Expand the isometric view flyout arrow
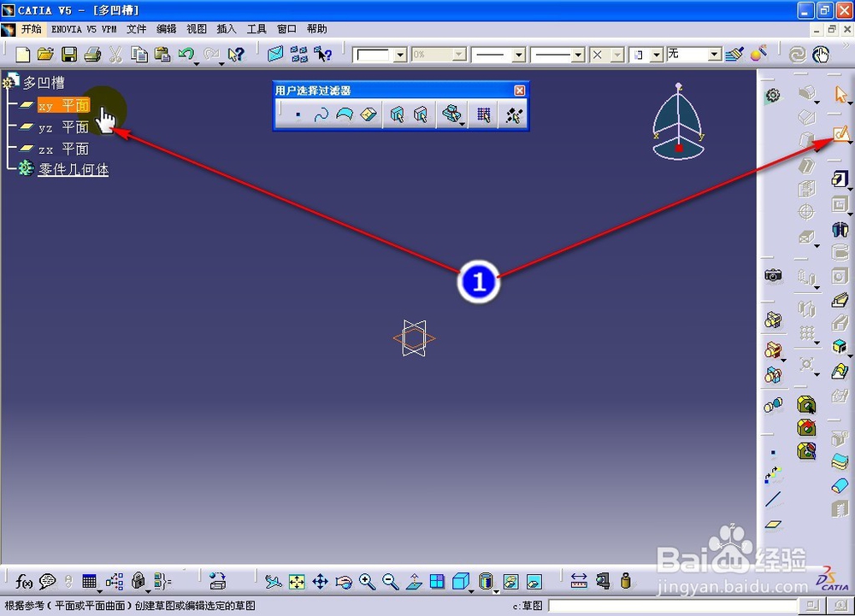Image resolution: width=855 pixels, height=616 pixels. tap(472, 590)
